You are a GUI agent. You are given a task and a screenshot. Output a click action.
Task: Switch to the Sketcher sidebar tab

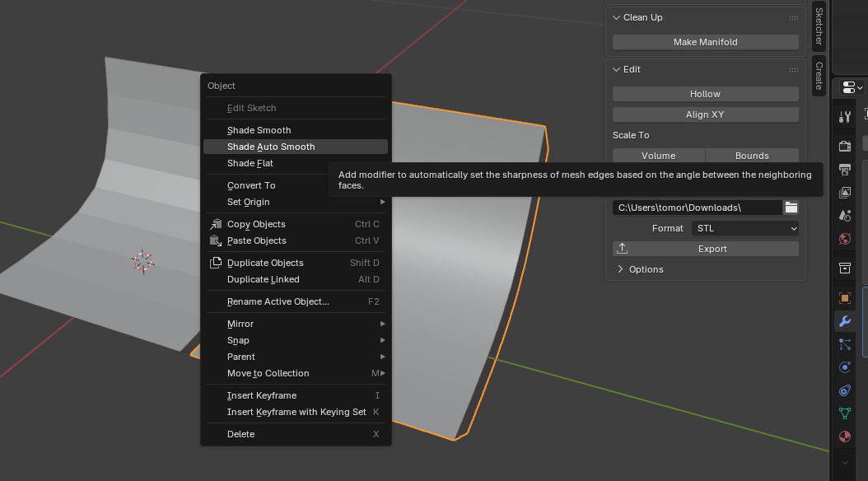819,27
